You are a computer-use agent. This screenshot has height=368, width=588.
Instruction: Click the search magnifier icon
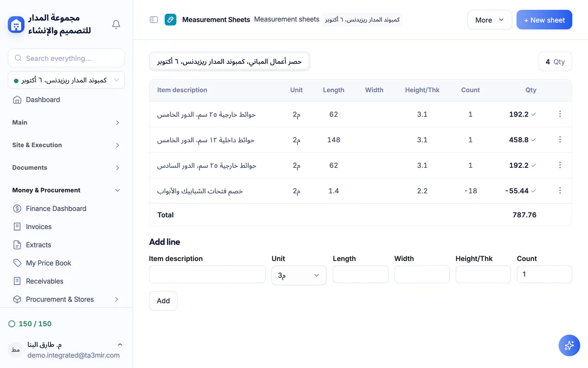pyautogui.click(x=18, y=58)
